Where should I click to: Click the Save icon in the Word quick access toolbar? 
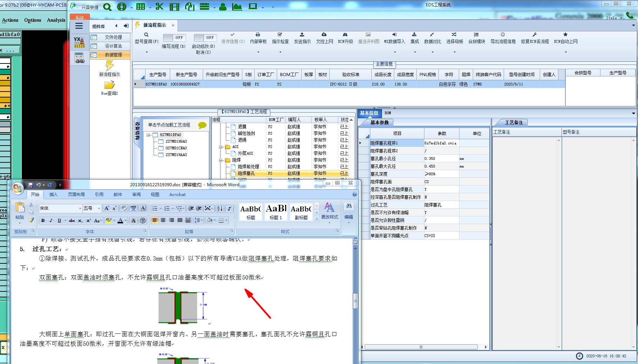(x=31, y=185)
